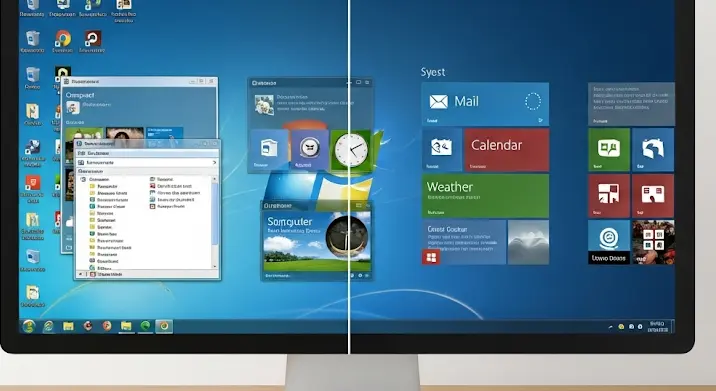Click the avatar picture in gadget window header
Screen dimensions: 716x391
[x=264, y=105]
